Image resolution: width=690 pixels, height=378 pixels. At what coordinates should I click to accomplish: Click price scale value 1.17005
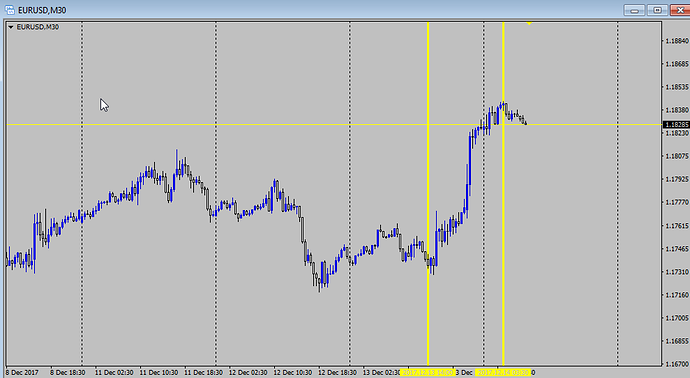pos(677,318)
